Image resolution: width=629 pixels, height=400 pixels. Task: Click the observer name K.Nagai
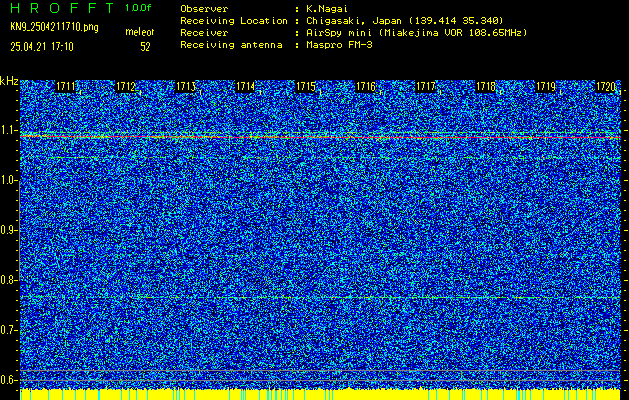[x=327, y=9]
